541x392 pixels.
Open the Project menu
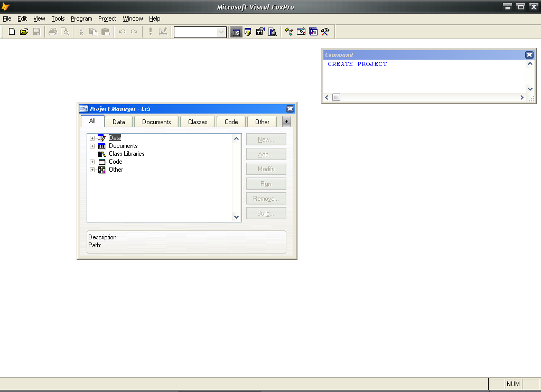[x=107, y=18]
